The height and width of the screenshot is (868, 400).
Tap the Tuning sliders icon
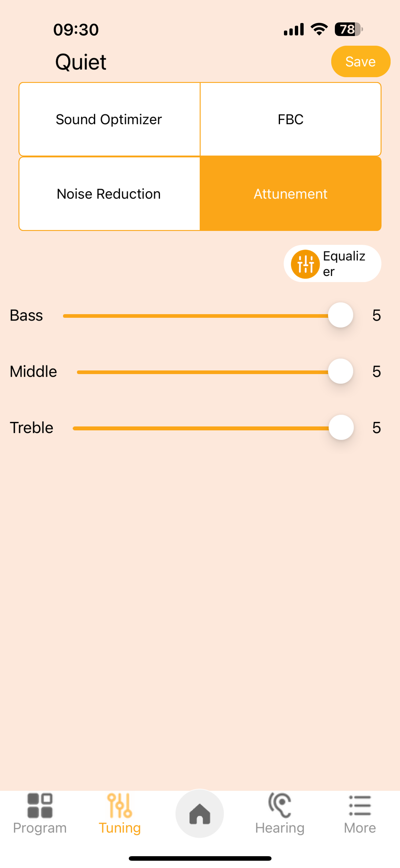pyautogui.click(x=119, y=806)
